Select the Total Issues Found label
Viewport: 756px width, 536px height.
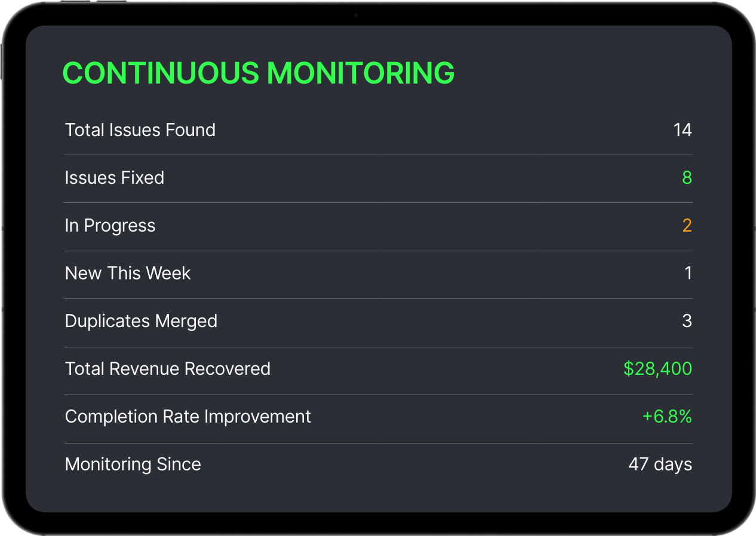tap(140, 130)
